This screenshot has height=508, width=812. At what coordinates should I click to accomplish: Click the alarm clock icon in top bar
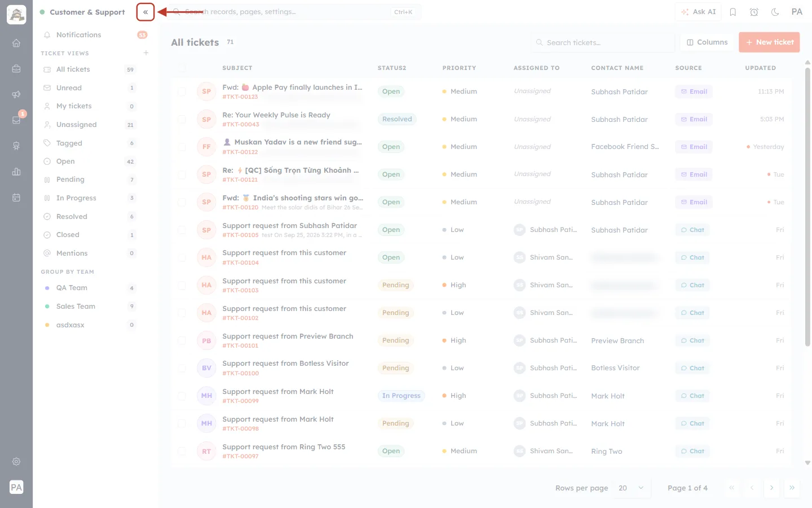pyautogui.click(x=754, y=12)
